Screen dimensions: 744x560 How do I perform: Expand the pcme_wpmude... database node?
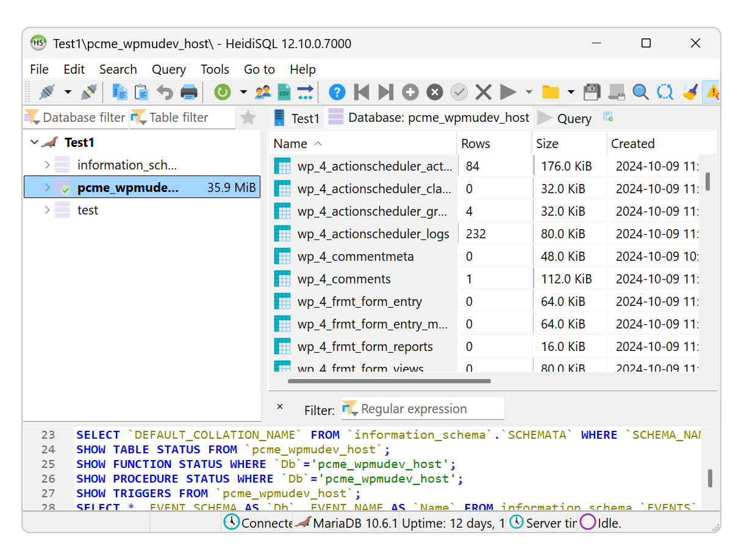[47, 188]
